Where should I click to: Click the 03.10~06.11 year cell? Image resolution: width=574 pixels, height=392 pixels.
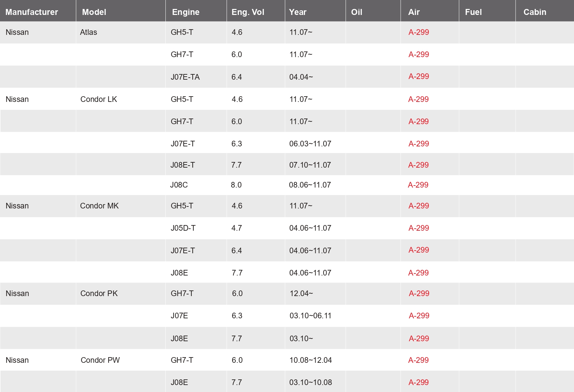(310, 316)
